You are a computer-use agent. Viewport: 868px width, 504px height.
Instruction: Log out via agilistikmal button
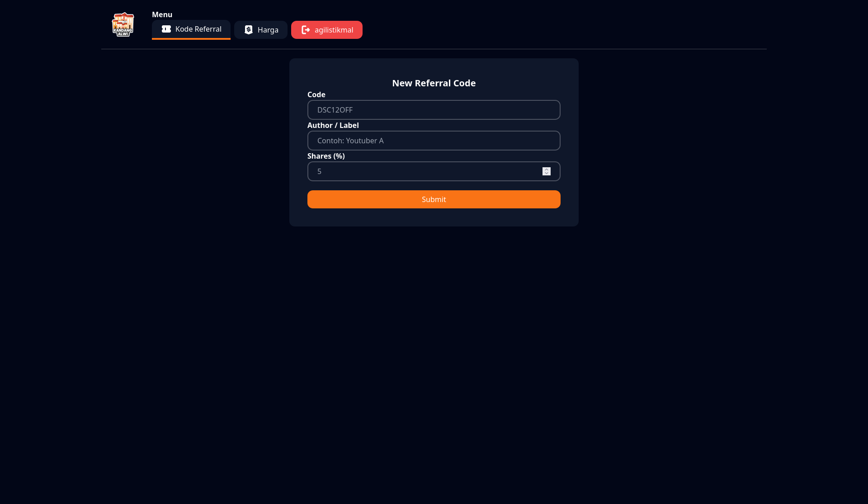(x=327, y=30)
